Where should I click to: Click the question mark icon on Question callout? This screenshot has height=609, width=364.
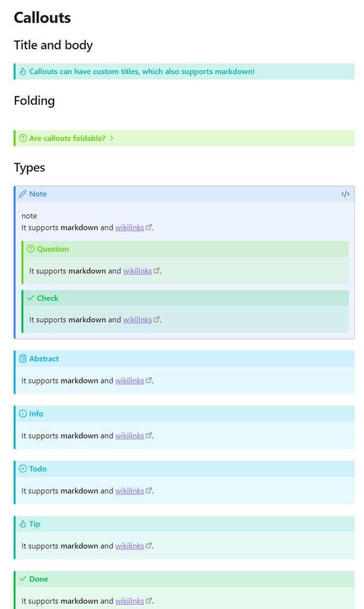pos(31,249)
